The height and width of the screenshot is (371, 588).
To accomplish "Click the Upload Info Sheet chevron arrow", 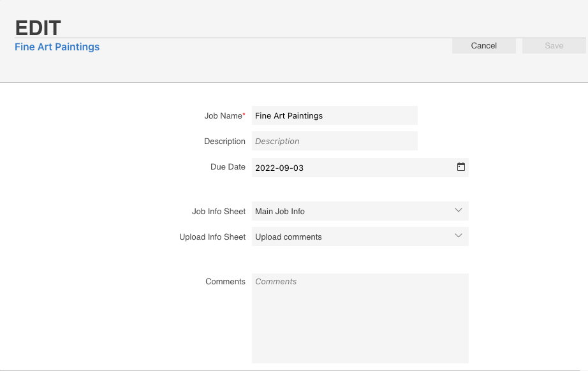I will click(x=459, y=236).
